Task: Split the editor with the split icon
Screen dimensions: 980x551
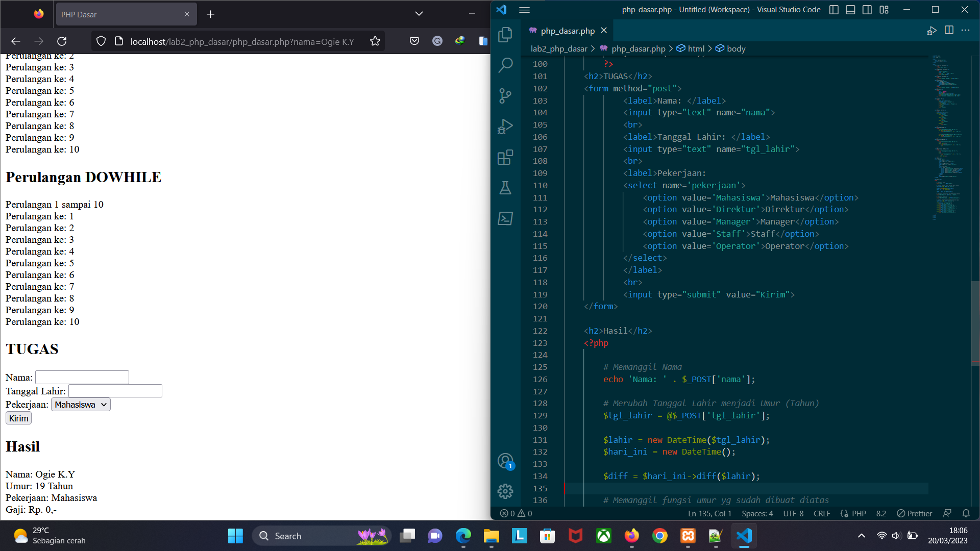Action: 949,31
